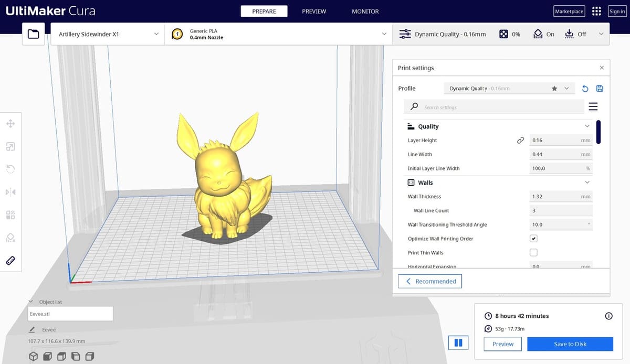This screenshot has width=630, height=364.
Task: Collapse the Walls settings section
Action: pyautogui.click(x=587, y=183)
